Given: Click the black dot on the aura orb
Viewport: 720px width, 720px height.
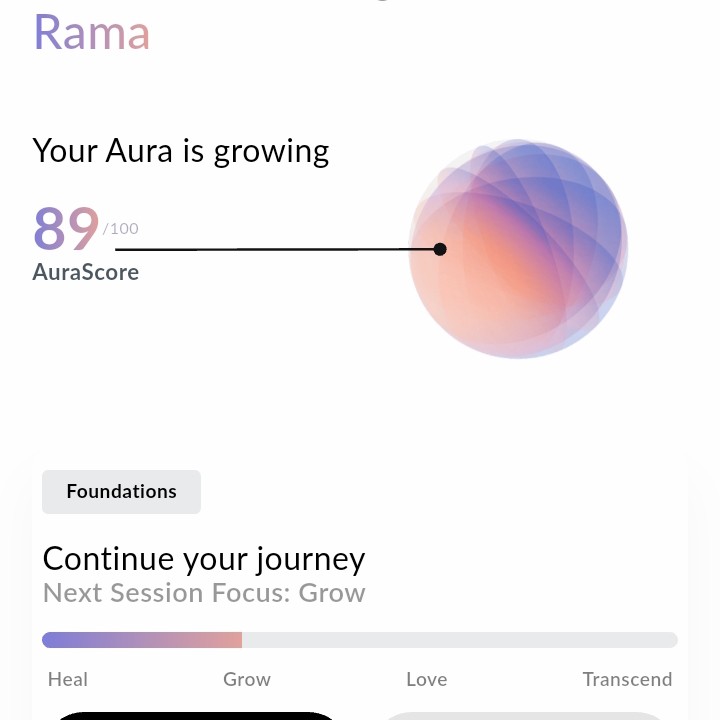Looking at the screenshot, I should (x=440, y=249).
